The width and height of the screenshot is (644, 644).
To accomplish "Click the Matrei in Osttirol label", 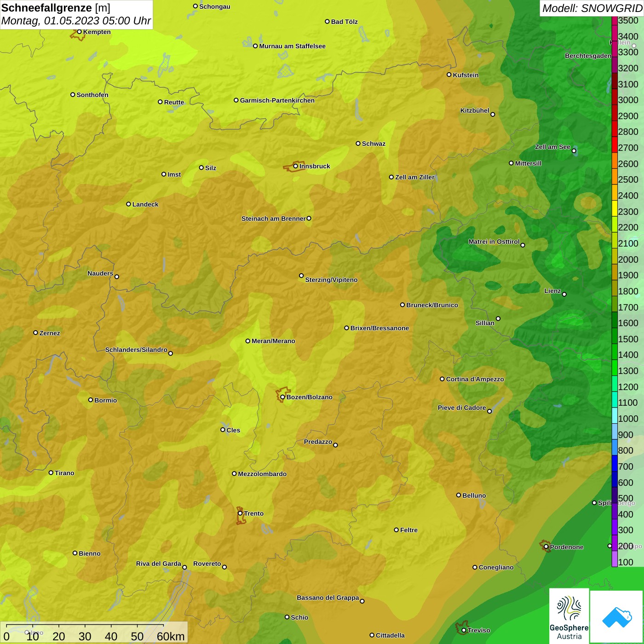I will (x=494, y=241).
